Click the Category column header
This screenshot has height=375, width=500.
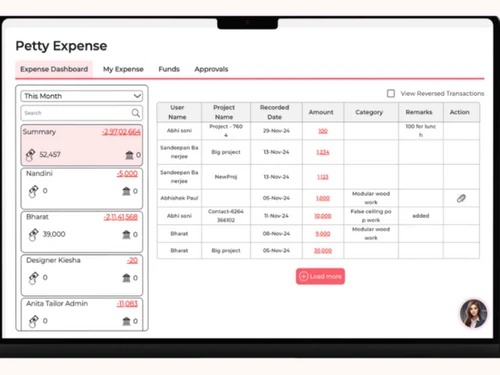(371, 112)
